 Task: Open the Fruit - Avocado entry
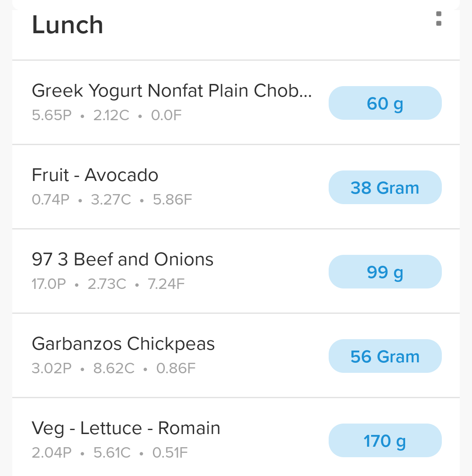[95, 175]
